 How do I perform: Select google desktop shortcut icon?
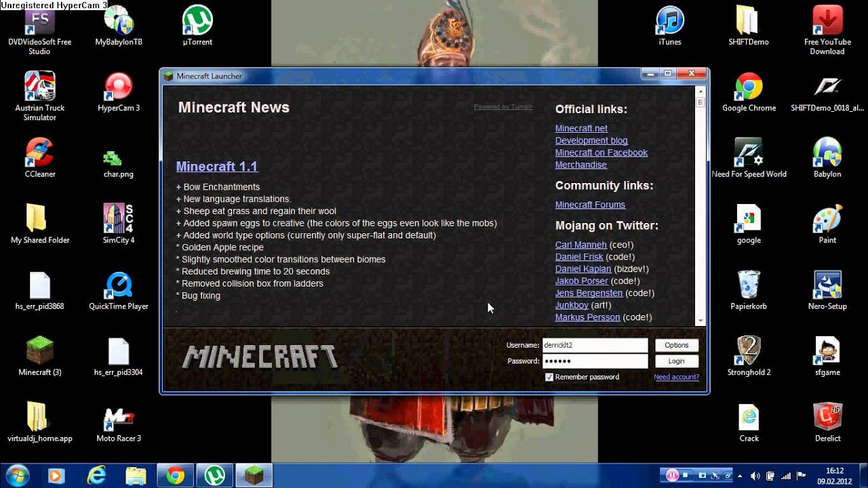coord(749,224)
